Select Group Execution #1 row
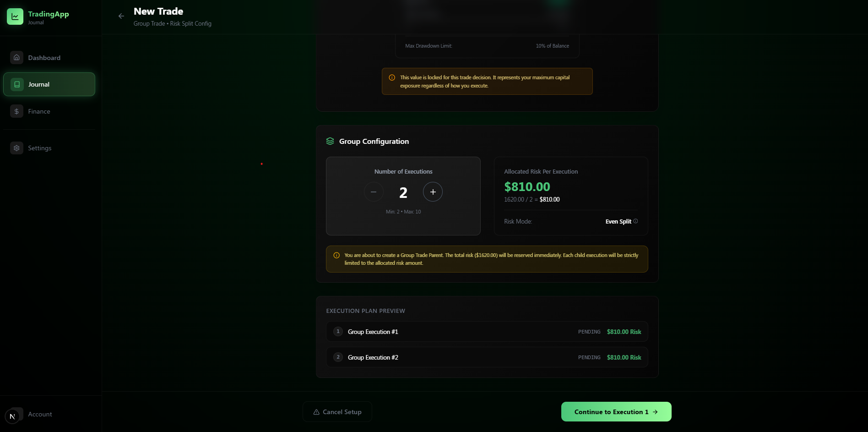 coord(487,332)
